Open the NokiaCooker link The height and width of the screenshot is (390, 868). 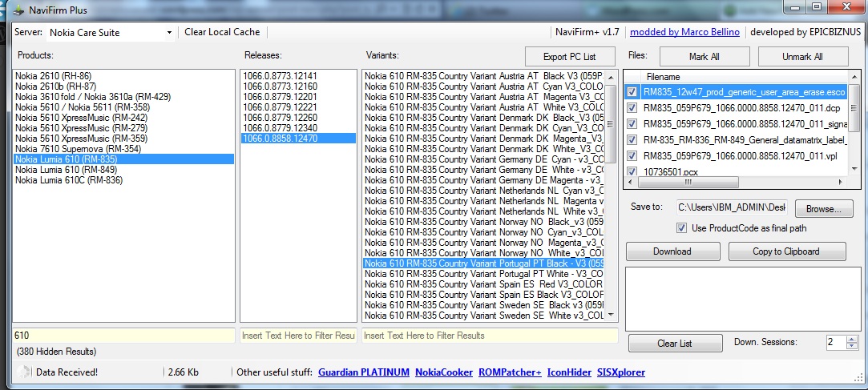tap(444, 372)
